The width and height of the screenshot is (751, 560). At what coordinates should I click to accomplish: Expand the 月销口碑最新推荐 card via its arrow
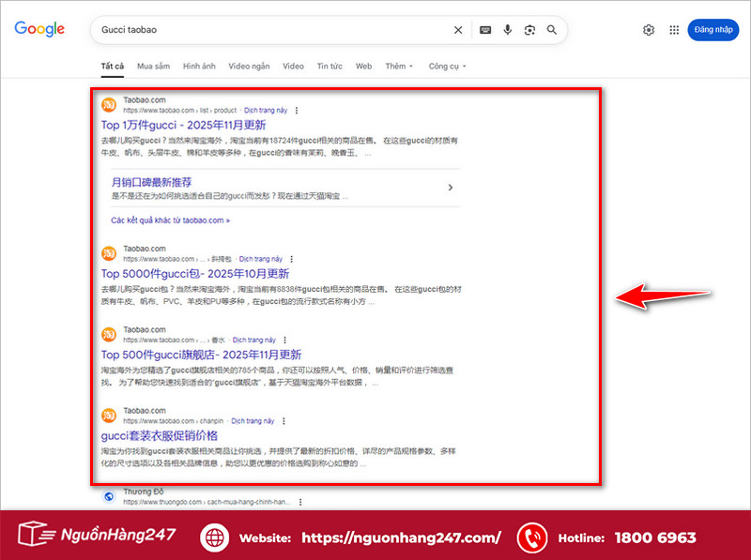[x=450, y=188]
